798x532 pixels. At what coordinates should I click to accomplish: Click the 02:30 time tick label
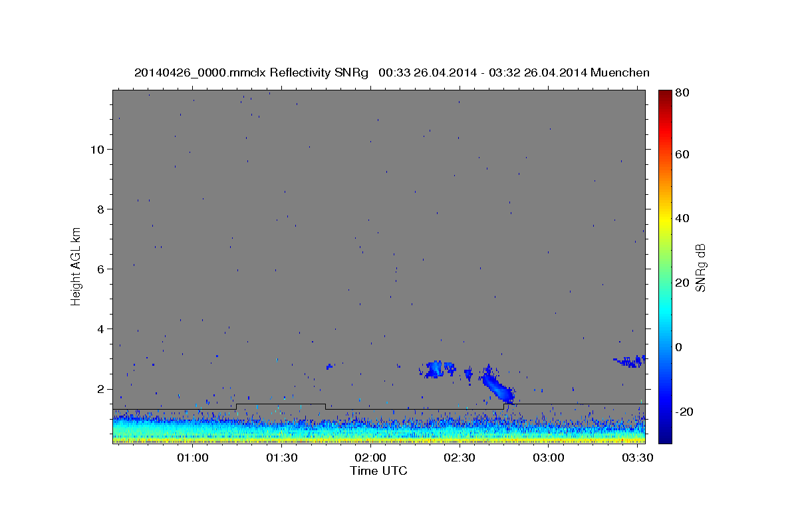460,458
